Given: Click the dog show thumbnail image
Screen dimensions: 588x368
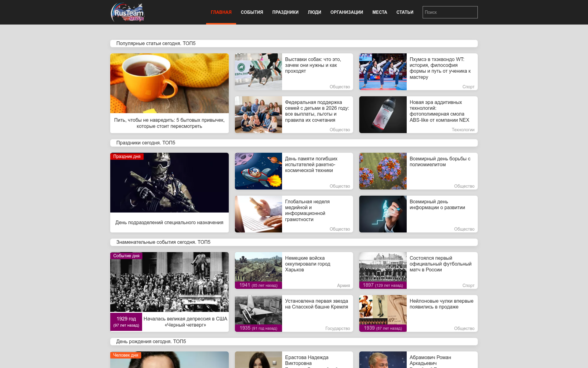Looking at the screenshot, I should [258, 72].
